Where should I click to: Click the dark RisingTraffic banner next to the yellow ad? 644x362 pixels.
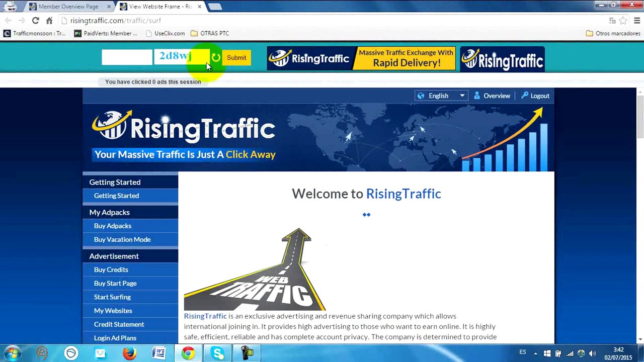[x=502, y=59]
